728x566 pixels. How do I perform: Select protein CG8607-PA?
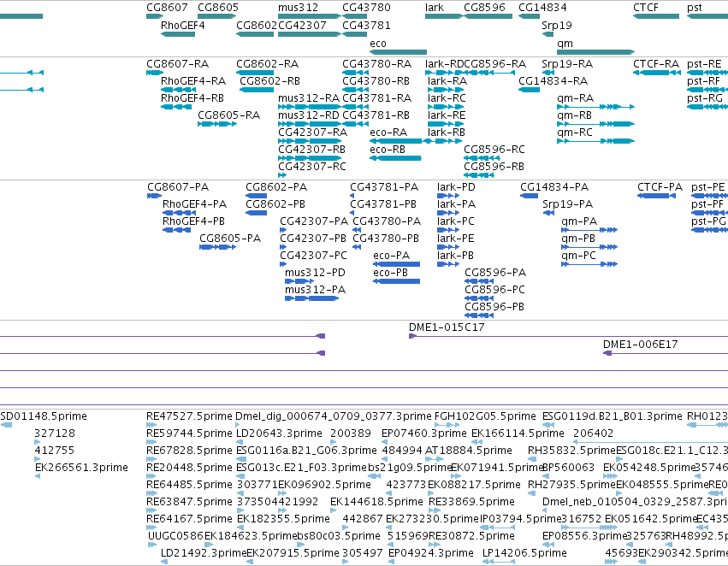click(155, 196)
